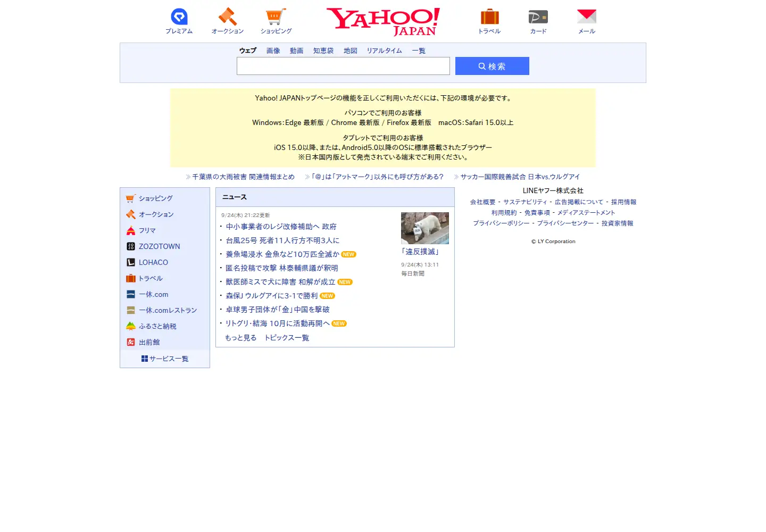
Task: Open footer プライバシーポリシー link
Action: (502, 223)
